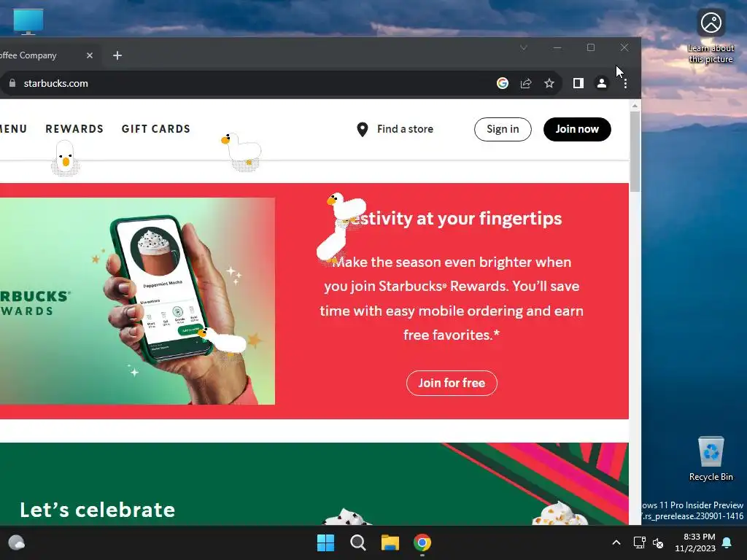Toggle the muted volume tray icon
747x560 pixels.
(x=659, y=542)
